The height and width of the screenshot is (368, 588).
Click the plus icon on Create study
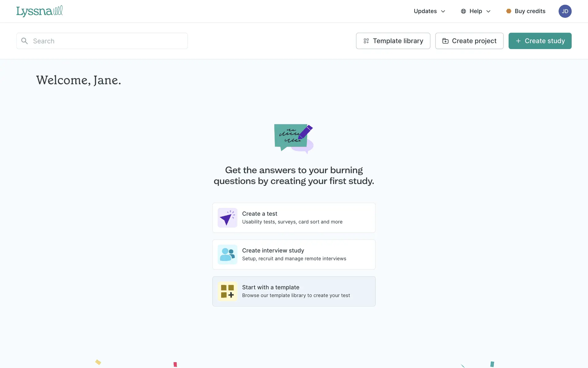coord(518,41)
